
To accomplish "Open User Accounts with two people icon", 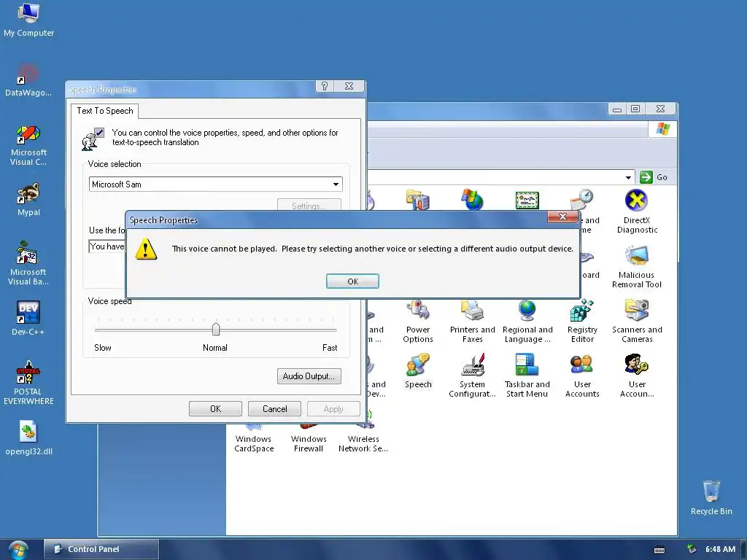I will (581, 376).
